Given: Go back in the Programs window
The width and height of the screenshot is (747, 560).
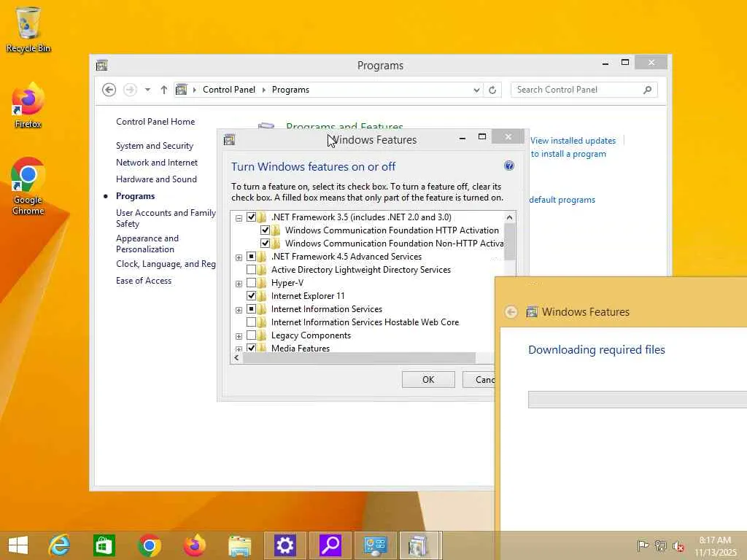Looking at the screenshot, I should (109, 90).
